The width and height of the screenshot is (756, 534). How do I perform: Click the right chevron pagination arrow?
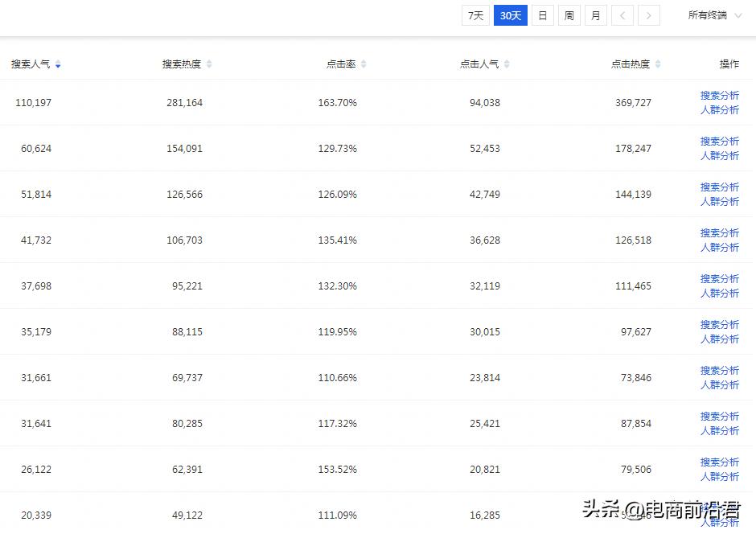(649, 14)
